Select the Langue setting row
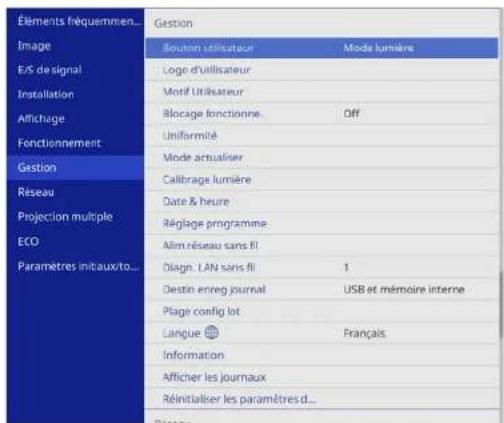 (322, 333)
